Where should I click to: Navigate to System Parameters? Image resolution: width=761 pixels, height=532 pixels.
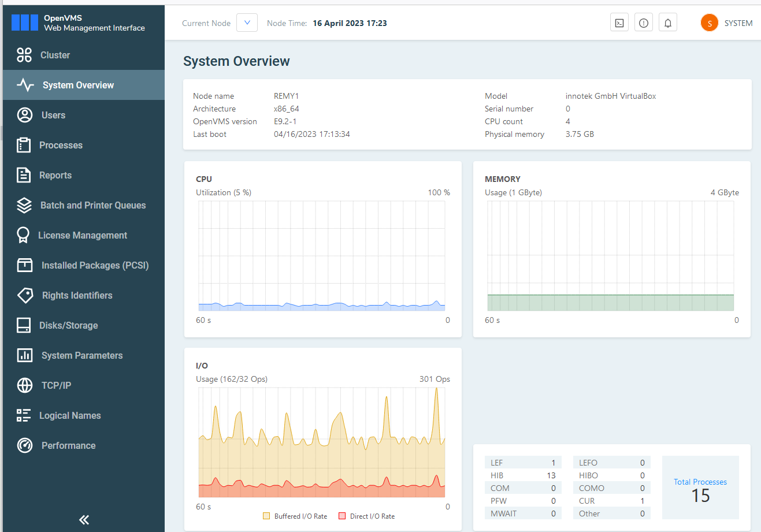click(81, 355)
